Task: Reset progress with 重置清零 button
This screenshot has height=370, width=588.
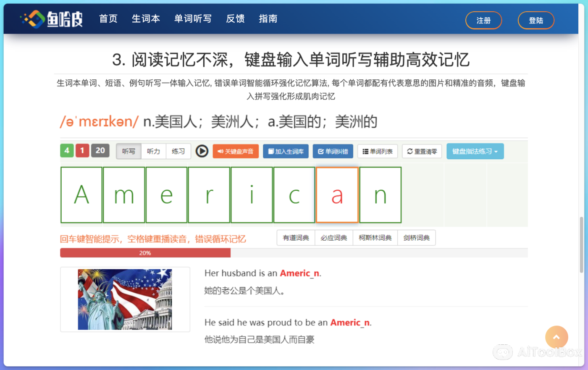Action: tap(422, 151)
